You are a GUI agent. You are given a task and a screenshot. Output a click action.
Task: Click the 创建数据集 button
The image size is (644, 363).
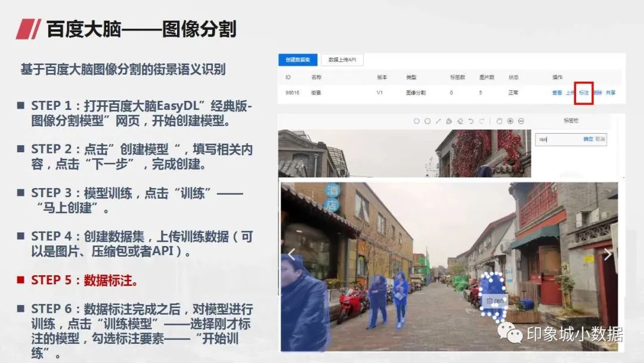click(x=298, y=60)
